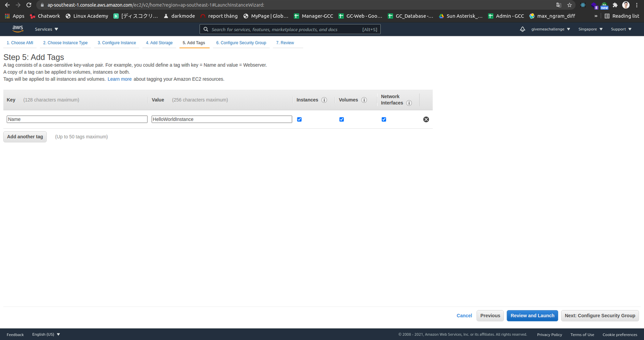Click Next: Configure Security Group

pyautogui.click(x=600, y=316)
